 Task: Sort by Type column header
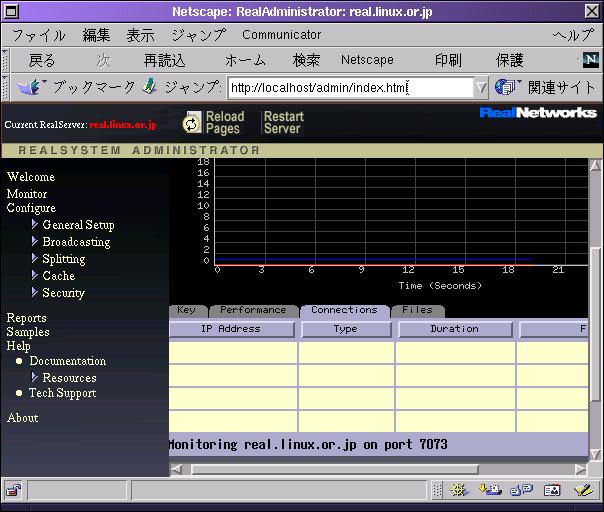[346, 329]
